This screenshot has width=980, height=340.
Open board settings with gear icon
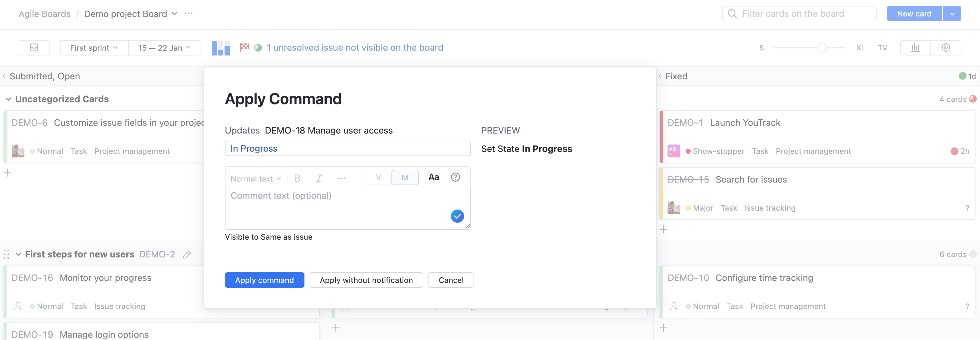[946, 48]
